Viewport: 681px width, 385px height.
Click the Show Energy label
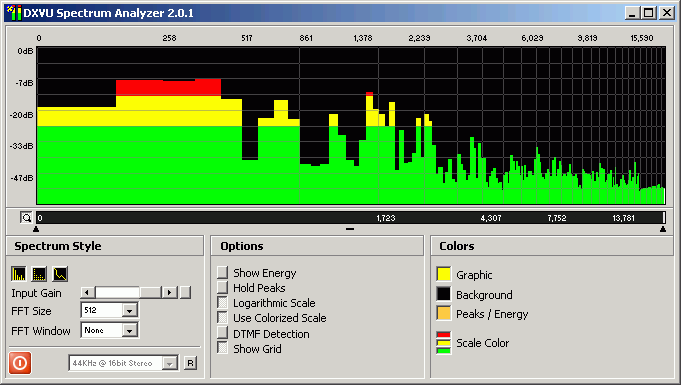point(264,273)
